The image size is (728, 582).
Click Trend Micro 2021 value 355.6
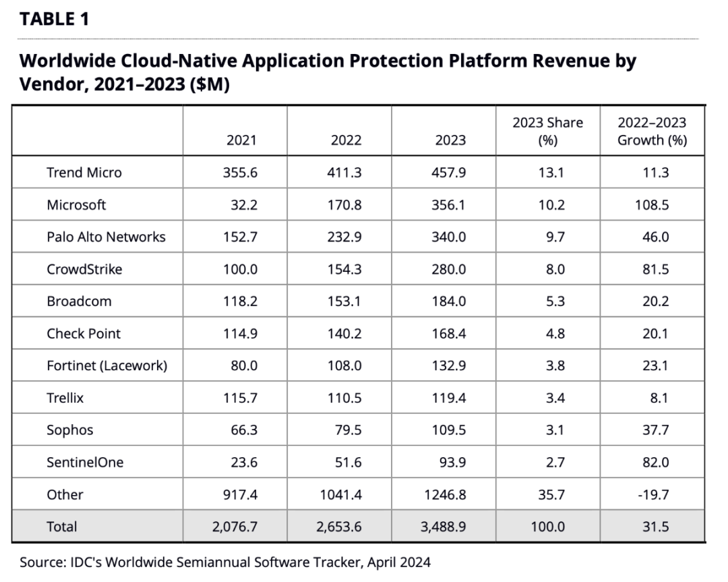[240, 173]
